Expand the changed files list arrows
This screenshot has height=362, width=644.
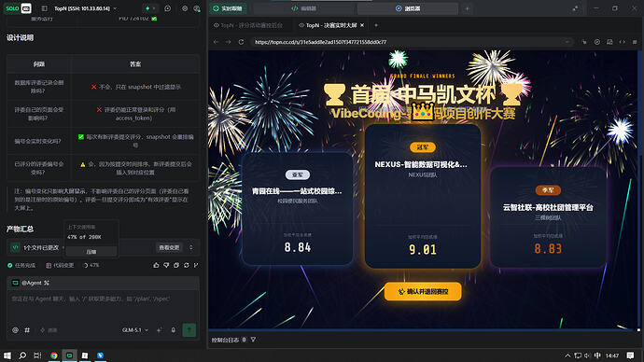(191, 247)
